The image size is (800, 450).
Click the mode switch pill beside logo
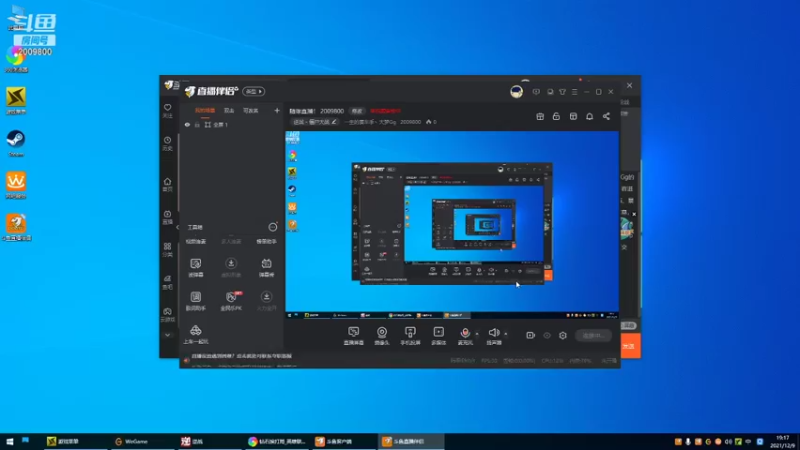254,91
